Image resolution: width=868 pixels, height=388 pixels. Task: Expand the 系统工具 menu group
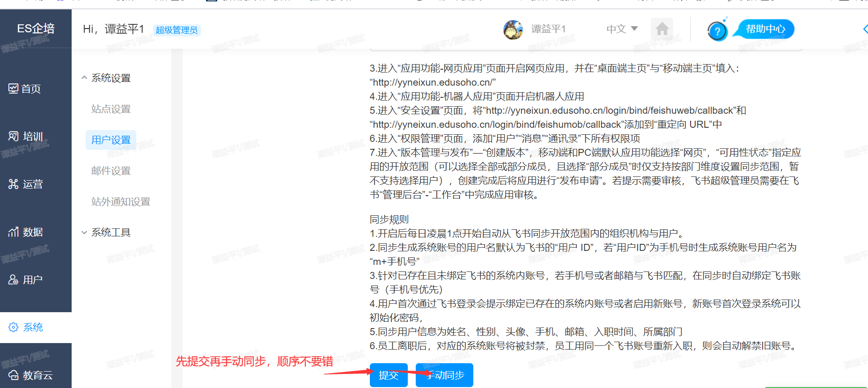point(84,232)
